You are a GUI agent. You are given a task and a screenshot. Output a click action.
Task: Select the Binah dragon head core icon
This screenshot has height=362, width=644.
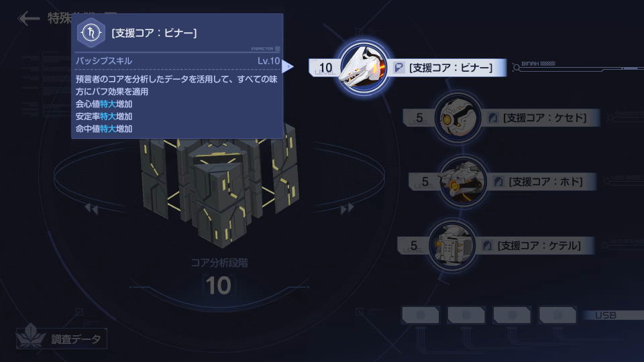click(364, 68)
